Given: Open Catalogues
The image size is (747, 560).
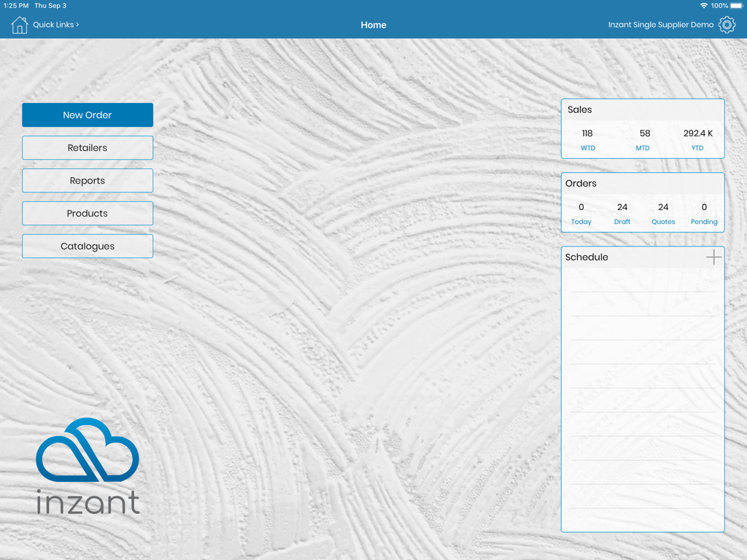Looking at the screenshot, I should [x=88, y=246].
